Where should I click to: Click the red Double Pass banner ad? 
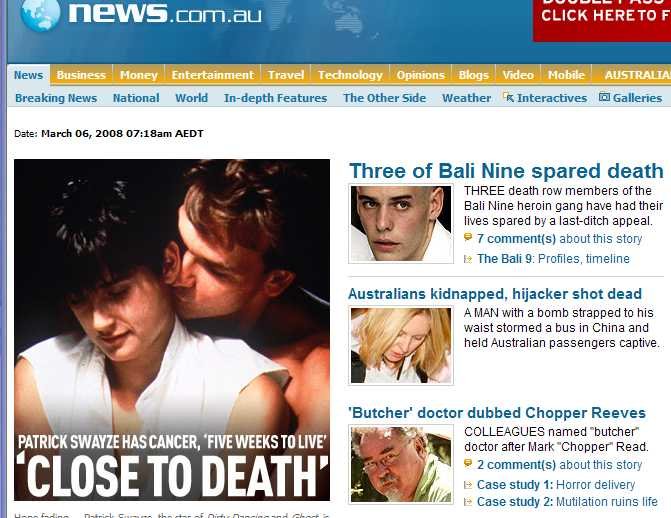[602, 19]
